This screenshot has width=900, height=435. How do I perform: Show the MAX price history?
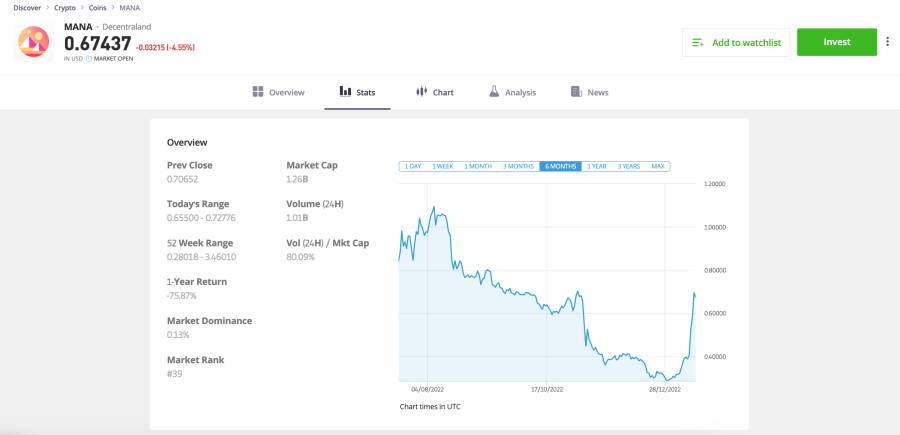pos(657,166)
